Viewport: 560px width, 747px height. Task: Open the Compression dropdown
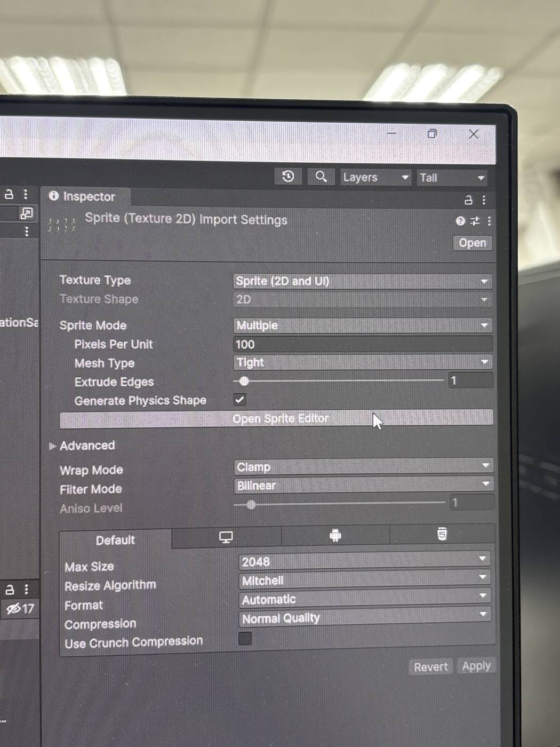(x=364, y=617)
